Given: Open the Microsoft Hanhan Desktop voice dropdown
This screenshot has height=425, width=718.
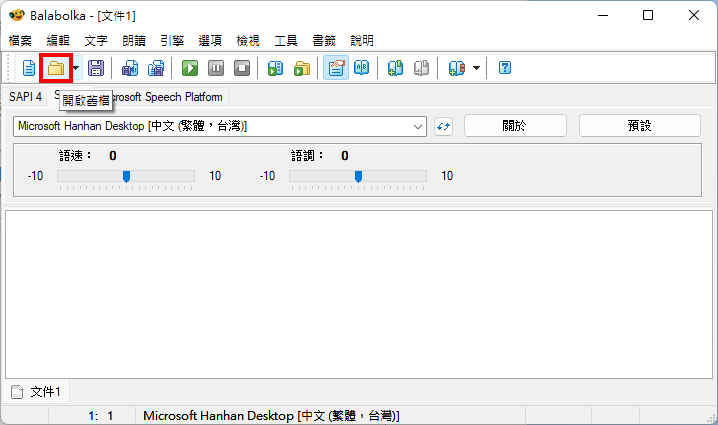Looking at the screenshot, I should pos(220,126).
